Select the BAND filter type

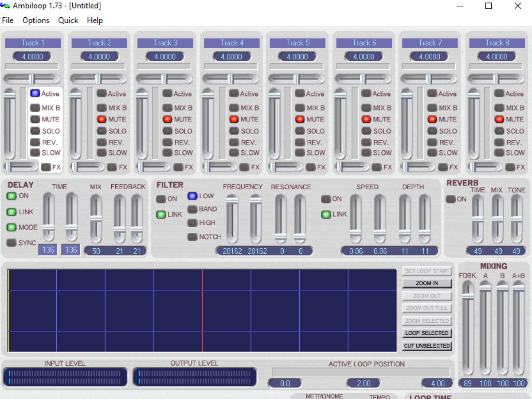point(193,209)
